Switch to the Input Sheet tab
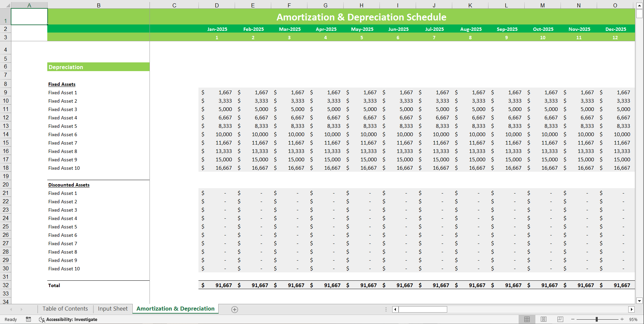644x324 pixels. tap(113, 309)
